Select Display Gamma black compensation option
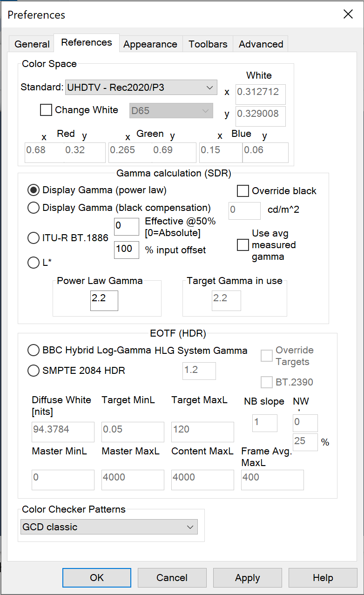Viewport: 364px width, 595px height. [x=33, y=208]
